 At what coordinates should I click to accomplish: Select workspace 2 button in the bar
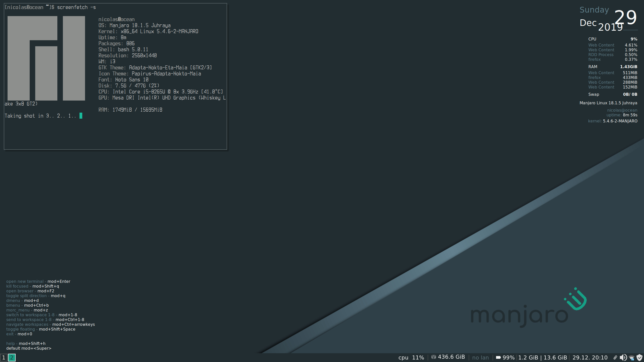(x=12, y=357)
